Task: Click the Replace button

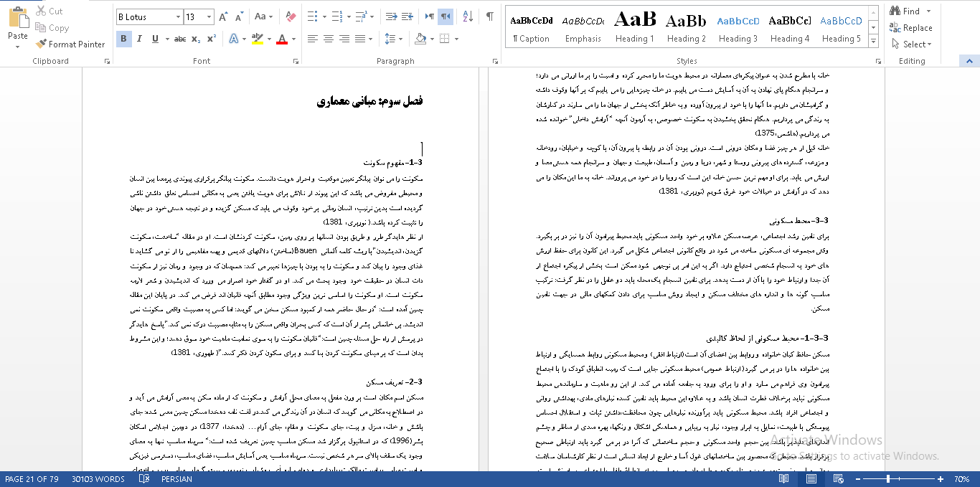Action: point(911,27)
